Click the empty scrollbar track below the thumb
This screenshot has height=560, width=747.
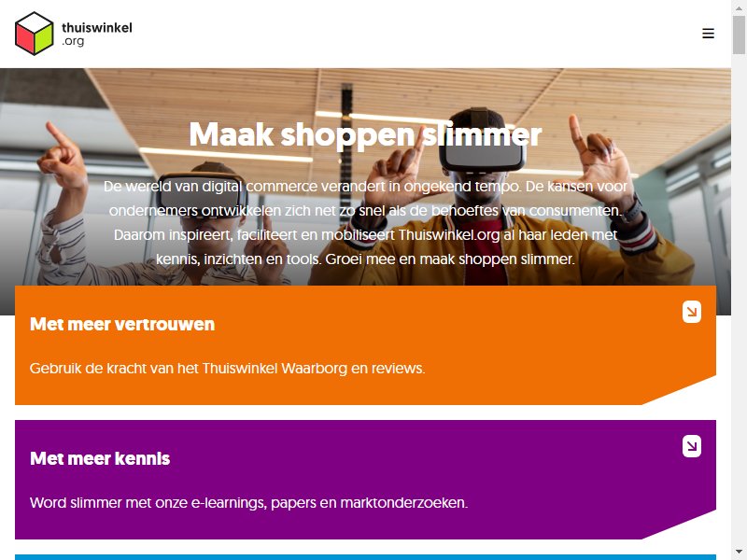coord(739,299)
